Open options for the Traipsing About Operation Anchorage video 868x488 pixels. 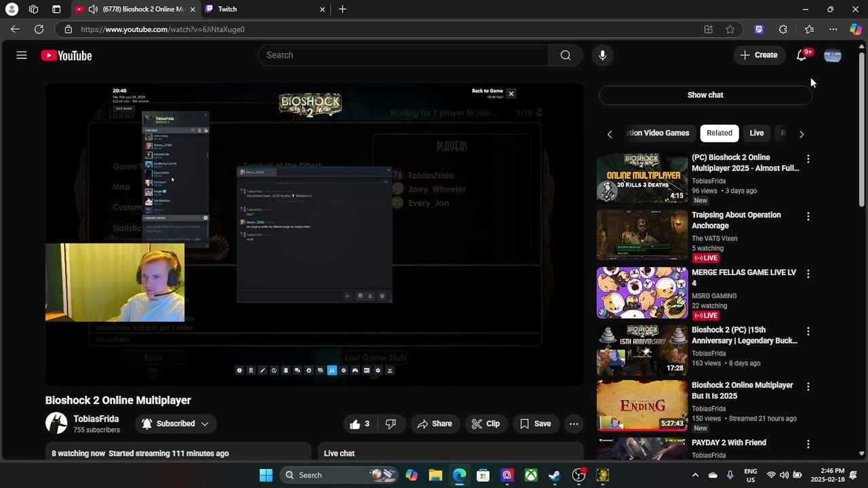click(x=808, y=216)
